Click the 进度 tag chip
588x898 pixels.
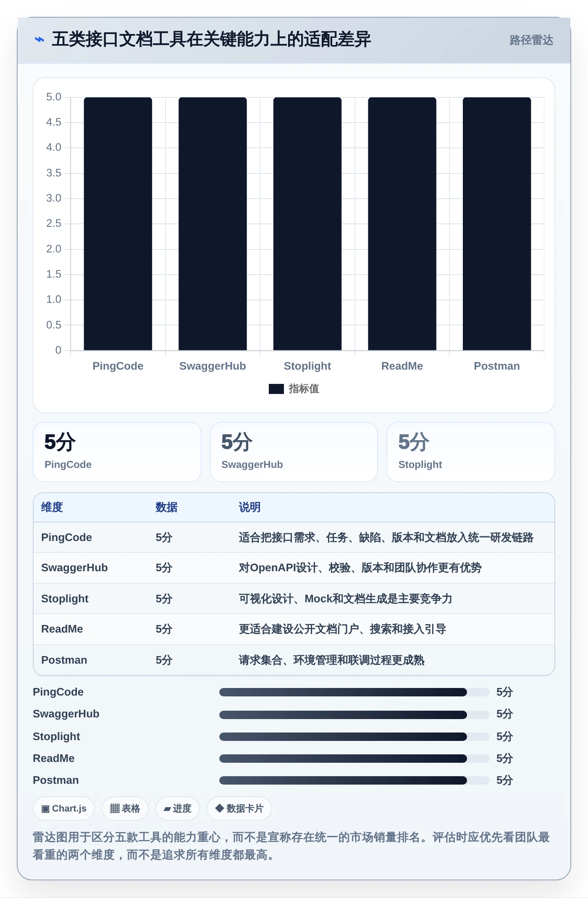tap(178, 809)
